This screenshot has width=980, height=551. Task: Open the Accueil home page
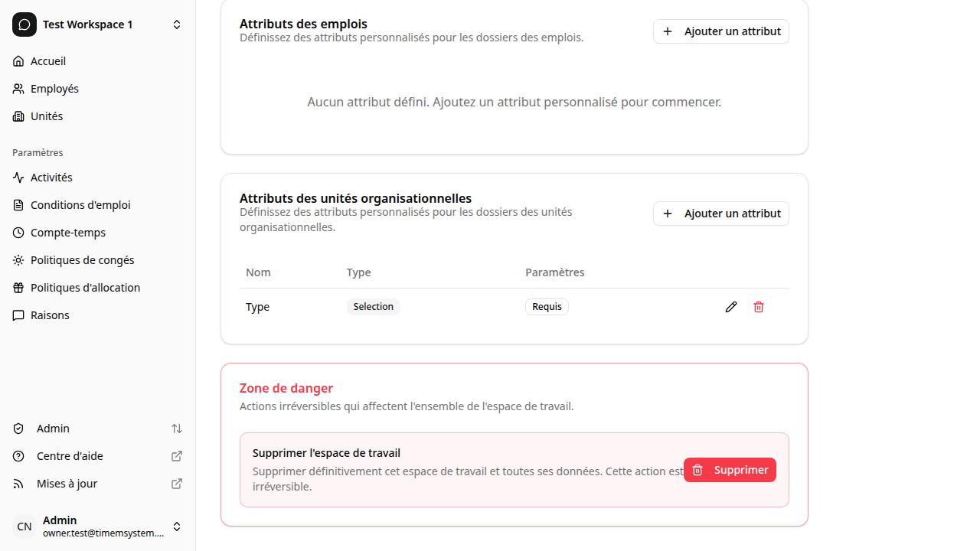(47, 60)
